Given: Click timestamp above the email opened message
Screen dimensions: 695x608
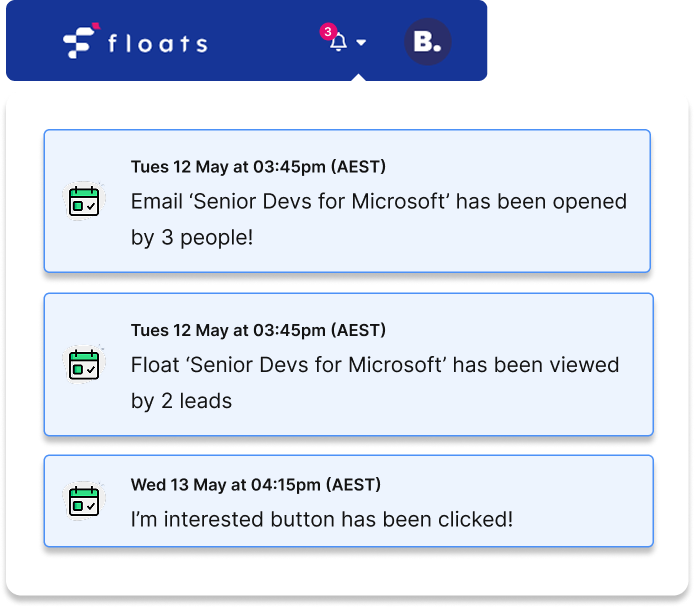Looking at the screenshot, I should tap(258, 166).
